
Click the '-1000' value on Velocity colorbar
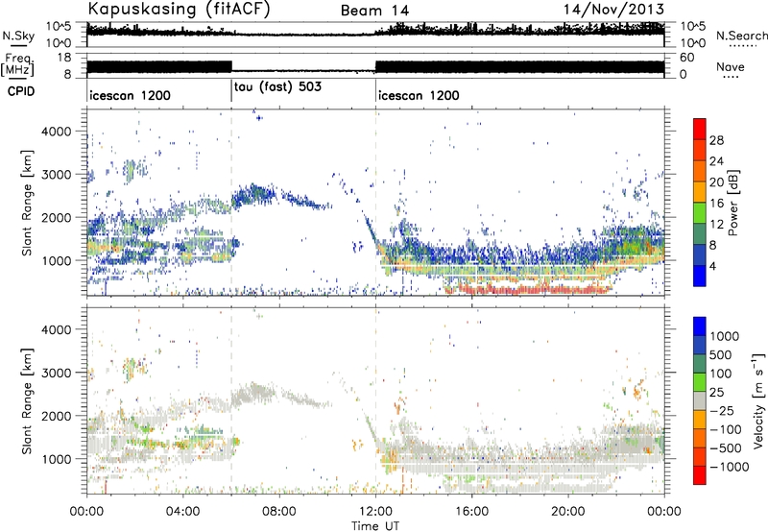(x=729, y=467)
